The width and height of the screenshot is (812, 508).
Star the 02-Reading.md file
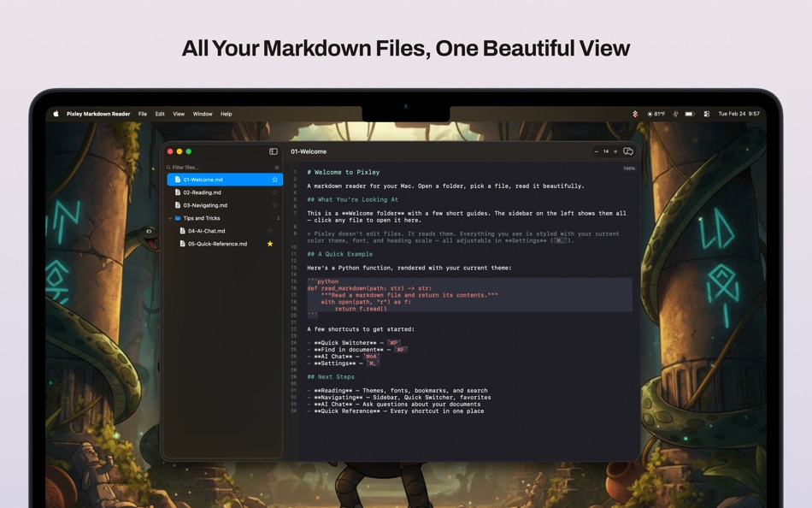(x=274, y=192)
